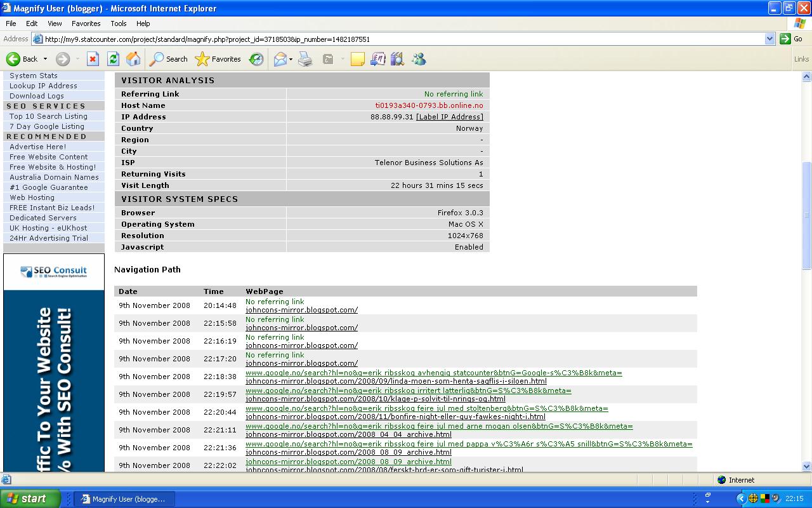Screen dimensions: 812x508
Task: Open the Search pane from the toolbar
Action: [169, 59]
